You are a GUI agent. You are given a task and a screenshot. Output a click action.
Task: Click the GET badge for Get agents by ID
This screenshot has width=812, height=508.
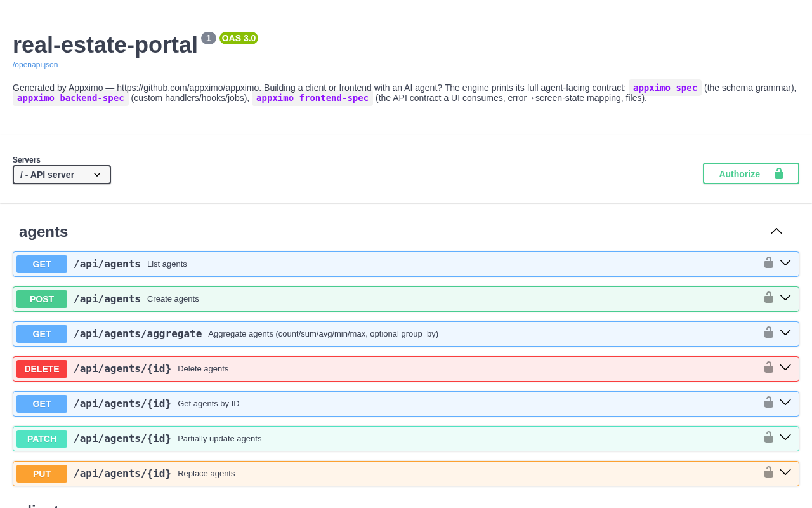tap(42, 404)
